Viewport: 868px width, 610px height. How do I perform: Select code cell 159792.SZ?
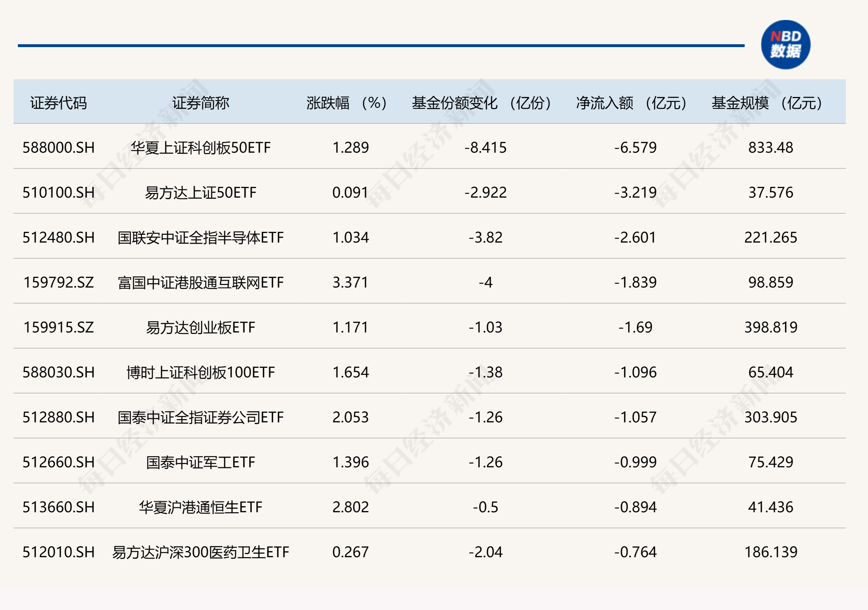point(59,282)
